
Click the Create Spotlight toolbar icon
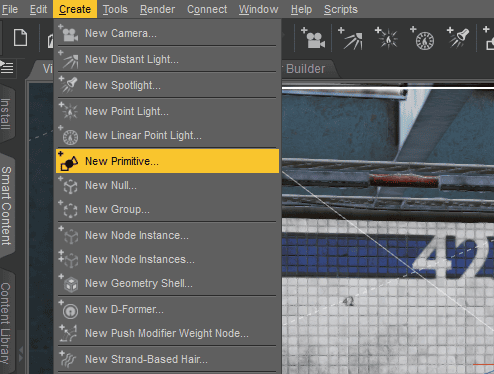tap(459, 39)
